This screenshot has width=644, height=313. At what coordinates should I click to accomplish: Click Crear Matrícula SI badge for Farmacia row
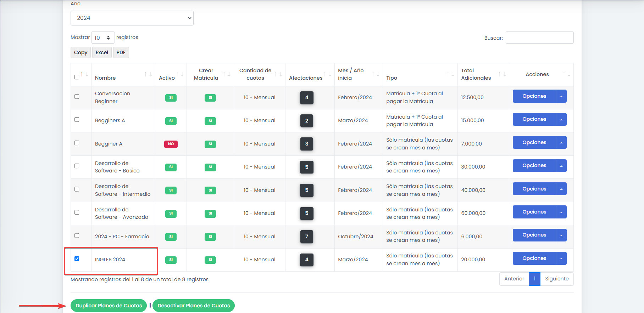[210, 237]
